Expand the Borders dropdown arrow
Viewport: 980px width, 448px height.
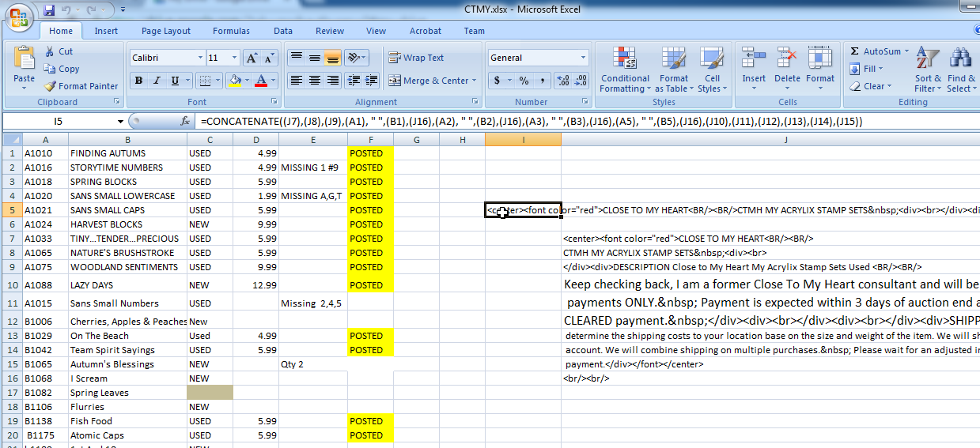pyautogui.click(x=218, y=80)
